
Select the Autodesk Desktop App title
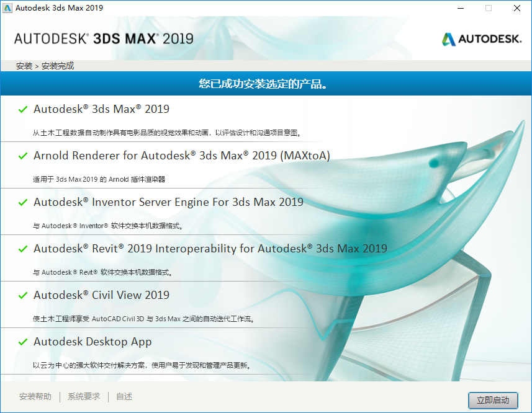(x=92, y=342)
